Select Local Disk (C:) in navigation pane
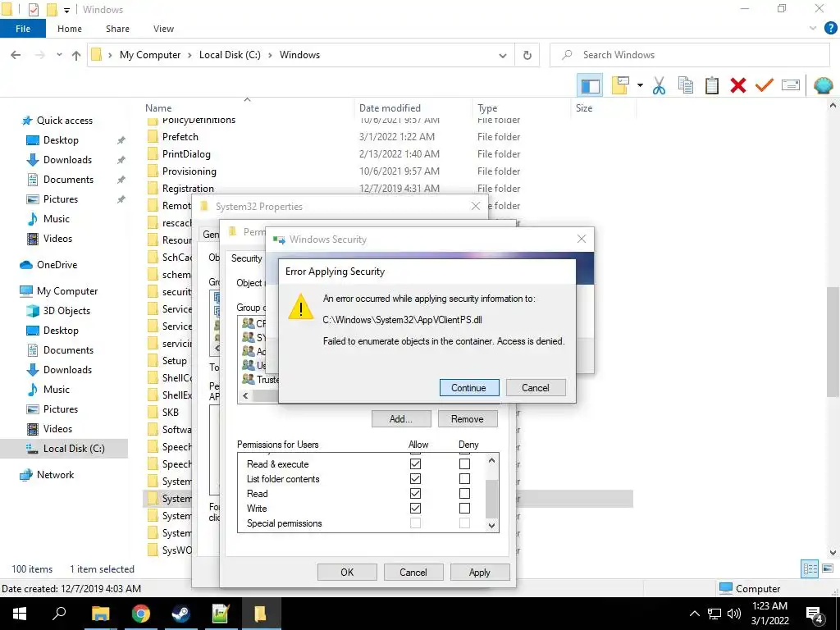Image resolution: width=840 pixels, height=630 pixels. [x=64, y=449]
